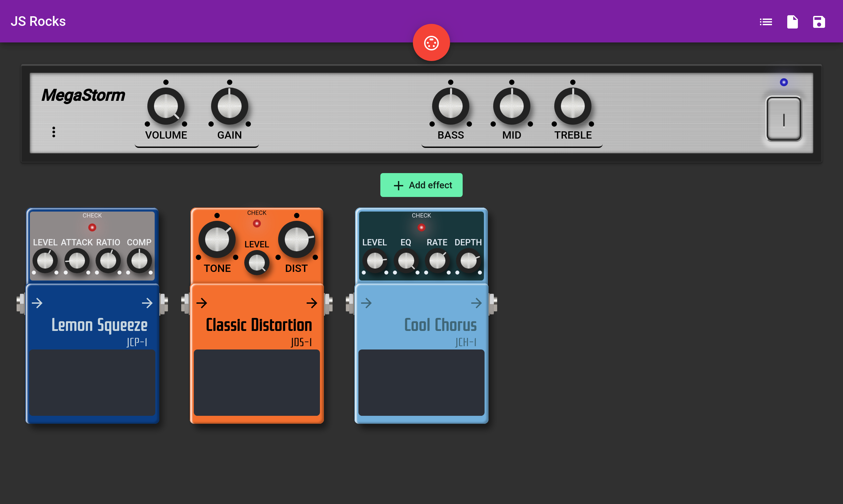Click the DEPTH knob on Cool Chorus
This screenshot has width=843, height=504.
[468, 261]
